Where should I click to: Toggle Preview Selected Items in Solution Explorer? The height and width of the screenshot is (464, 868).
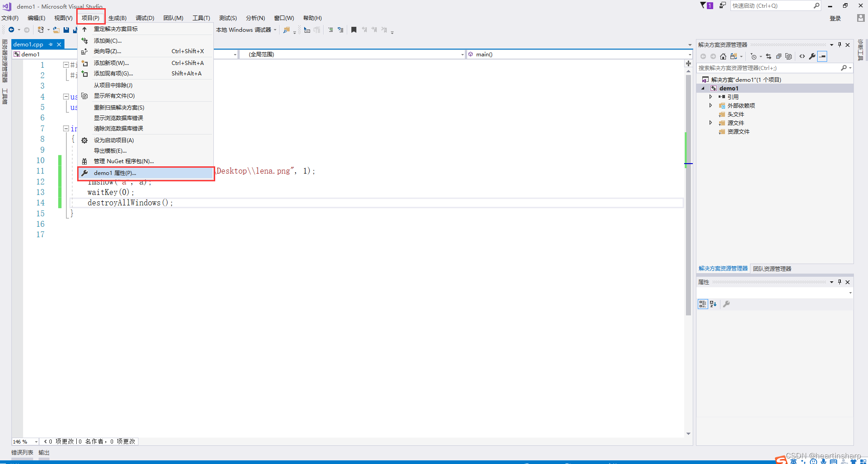coord(789,56)
